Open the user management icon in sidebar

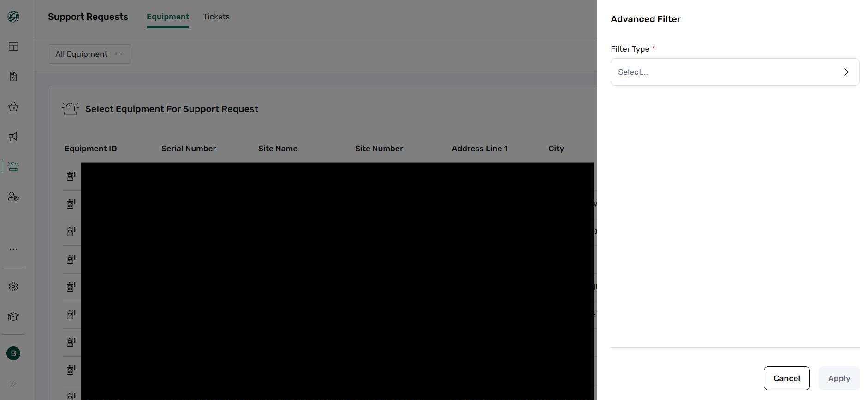coord(13,197)
